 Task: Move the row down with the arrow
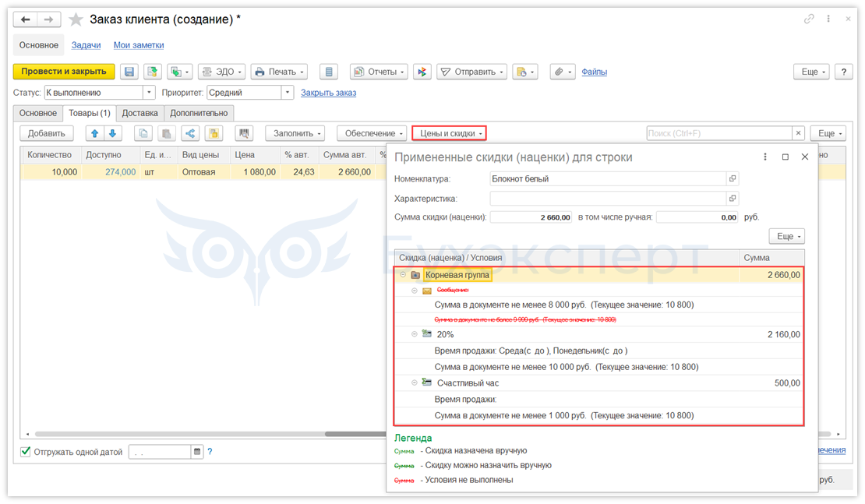pyautogui.click(x=113, y=133)
